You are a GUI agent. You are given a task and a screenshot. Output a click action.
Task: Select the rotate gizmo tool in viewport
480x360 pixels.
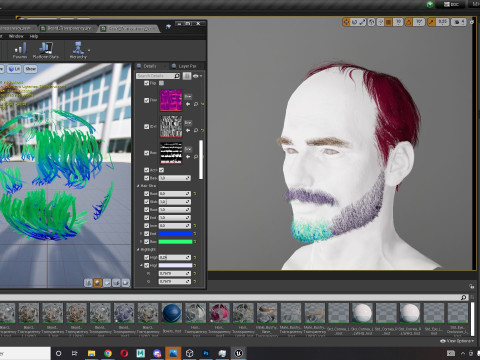click(x=354, y=22)
